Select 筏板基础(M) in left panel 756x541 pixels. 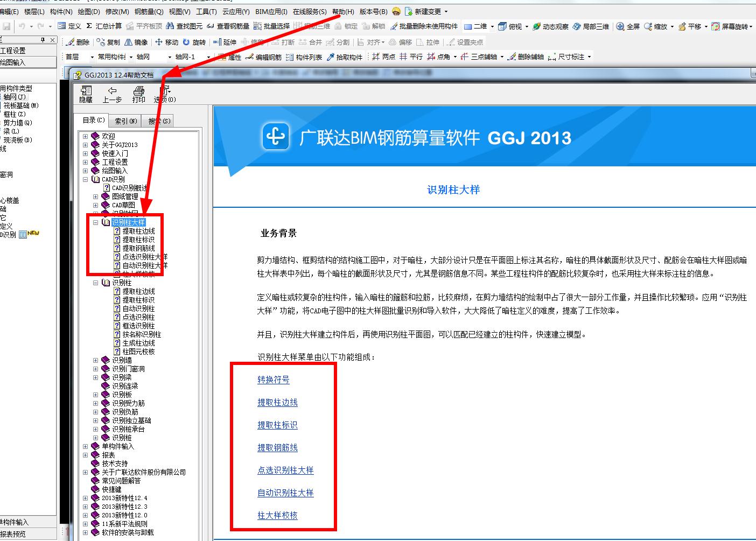(21, 106)
